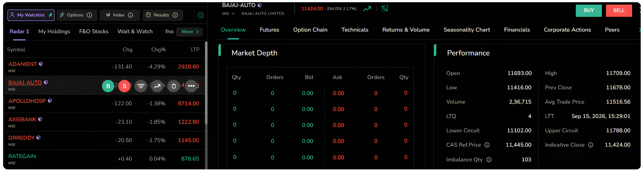Open the Corporate Actions tab
This screenshot has width=644, height=173.
tap(567, 30)
